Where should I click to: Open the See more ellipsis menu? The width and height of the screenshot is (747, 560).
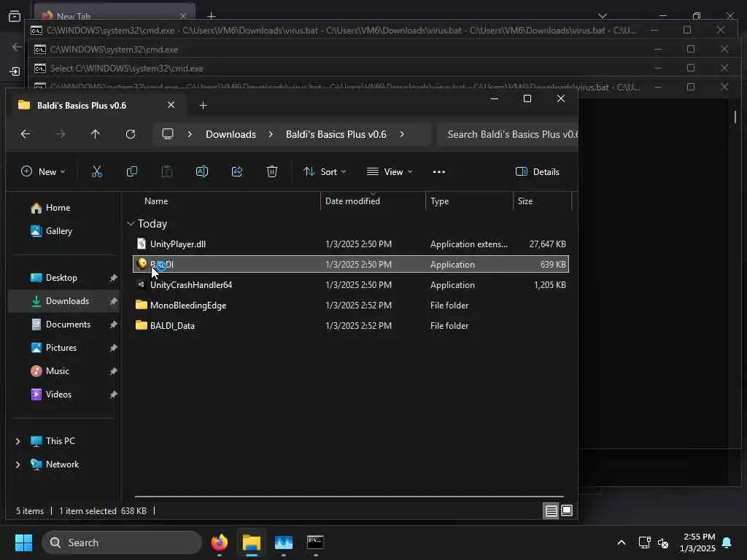[438, 172]
